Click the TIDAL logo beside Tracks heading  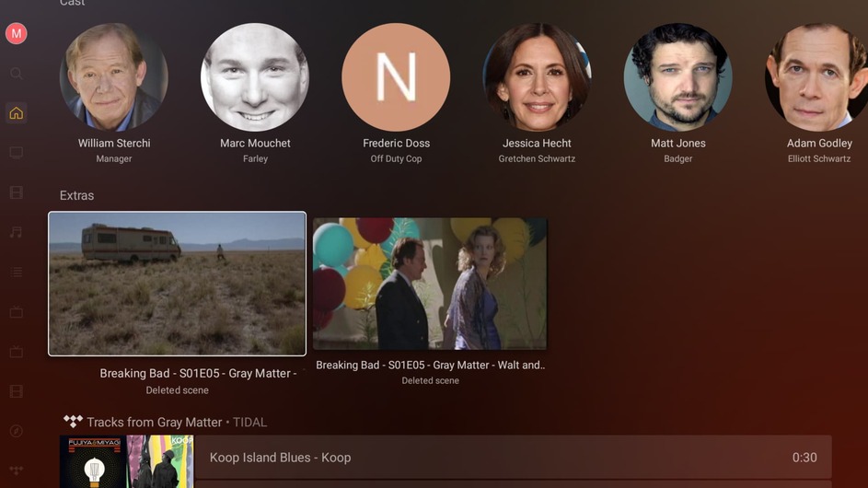coord(73,422)
